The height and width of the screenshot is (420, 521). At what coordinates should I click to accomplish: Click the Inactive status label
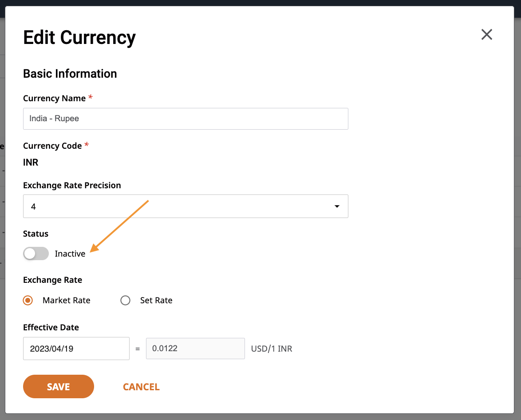pyautogui.click(x=70, y=254)
